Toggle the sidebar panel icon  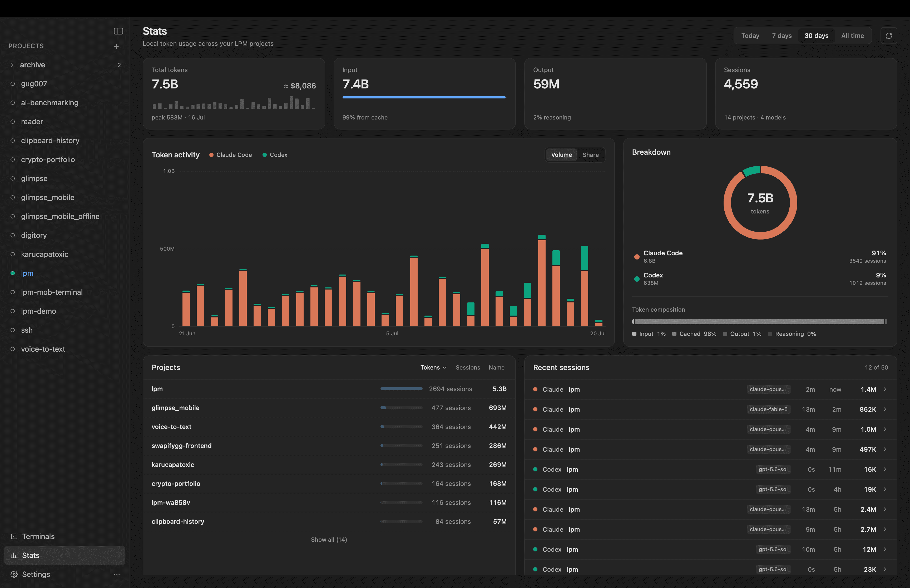pos(118,31)
